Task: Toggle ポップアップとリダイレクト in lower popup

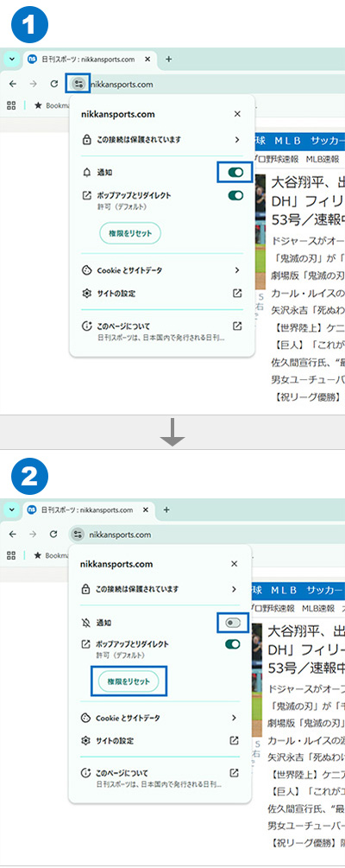Action: 233,644
